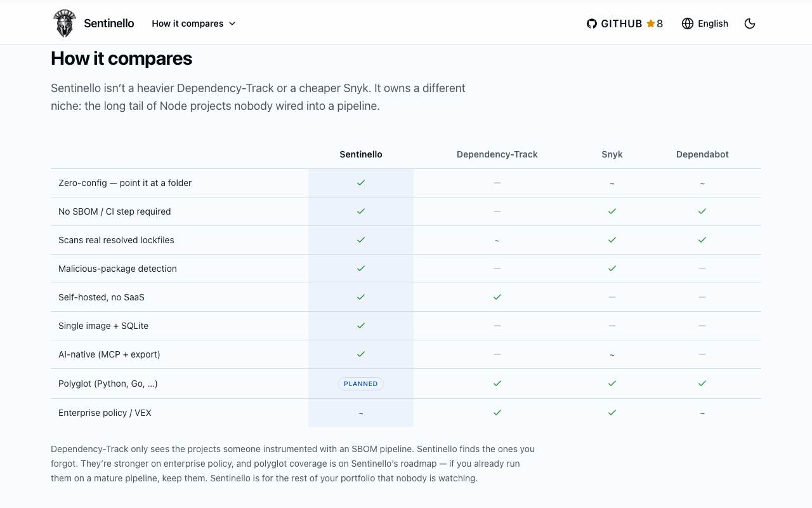Click the 'Polyglot (Python, Go, …)' row label

108,384
